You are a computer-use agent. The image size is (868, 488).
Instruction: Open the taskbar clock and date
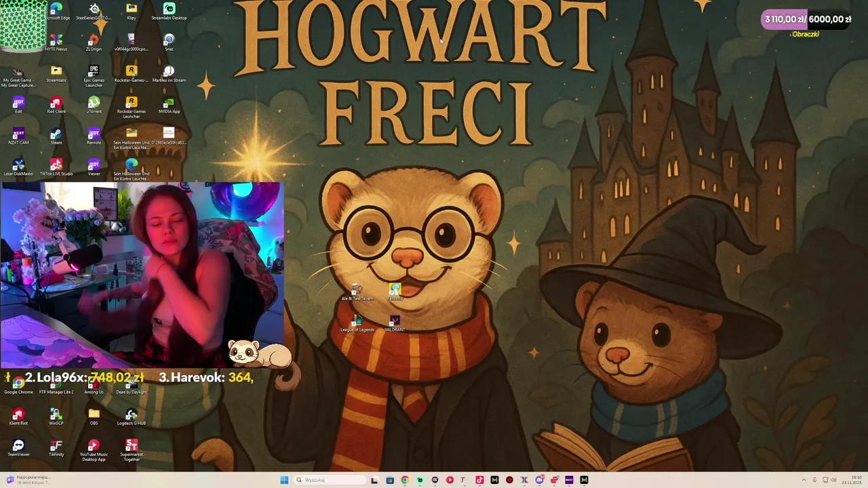click(852, 480)
